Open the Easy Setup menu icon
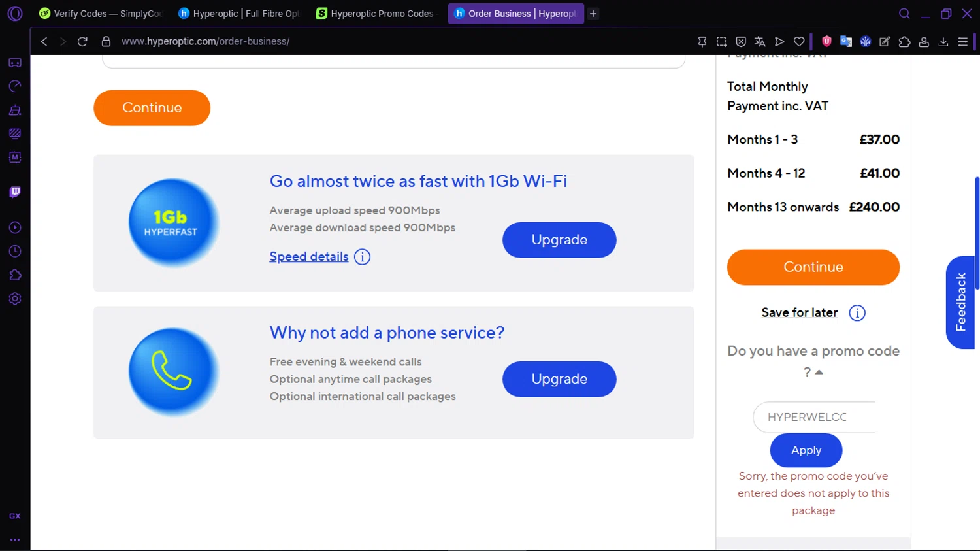The width and height of the screenshot is (980, 551). [x=962, y=42]
